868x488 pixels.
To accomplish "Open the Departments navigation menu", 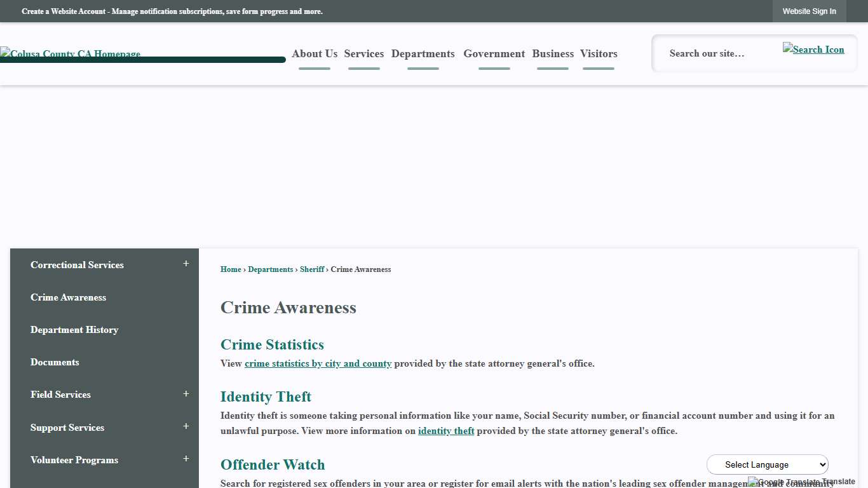I will click(x=423, y=54).
